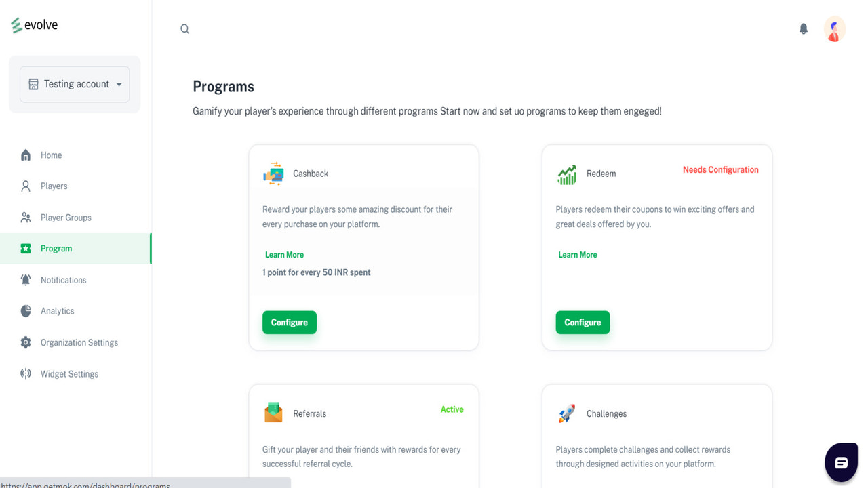The width and height of the screenshot is (868, 488).
Task: Expand the Testing account selector
Action: coord(74,83)
